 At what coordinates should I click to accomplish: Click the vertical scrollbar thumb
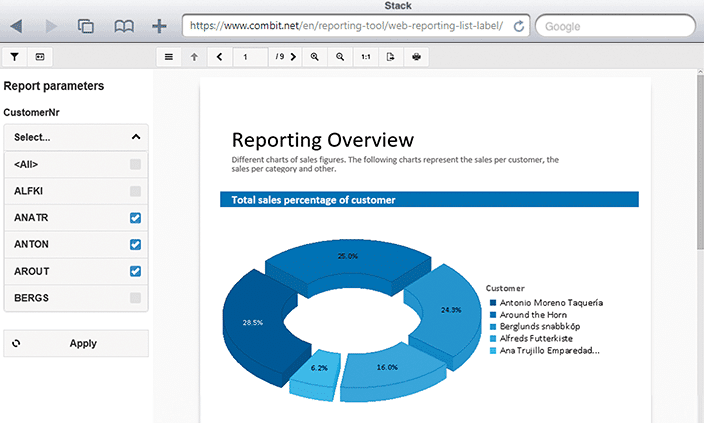pos(700,162)
